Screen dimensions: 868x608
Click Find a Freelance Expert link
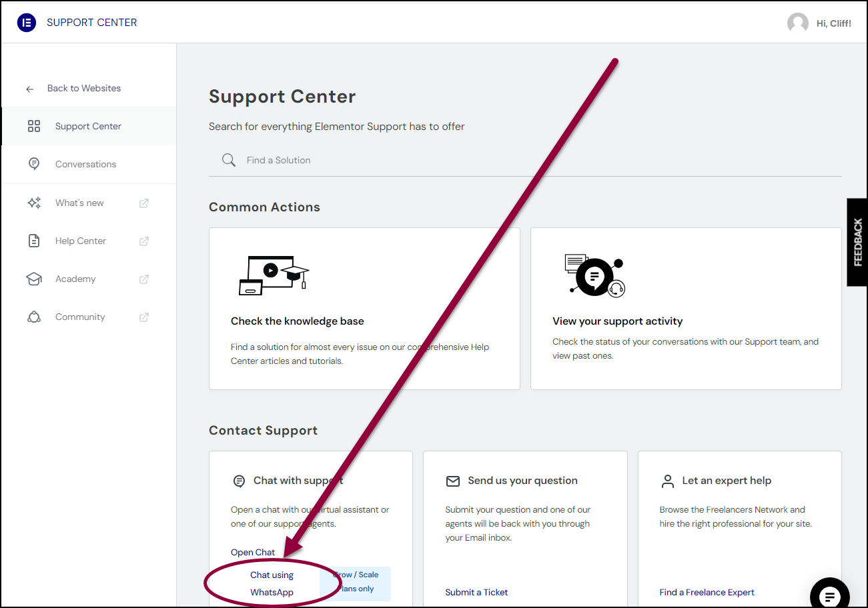click(x=707, y=592)
